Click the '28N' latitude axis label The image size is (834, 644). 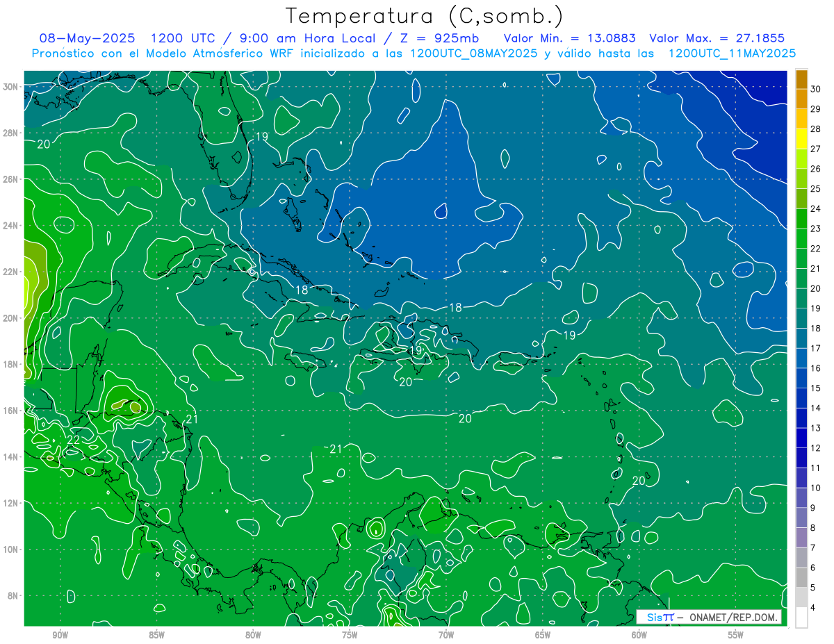pyautogui.click(x=10, y=133)
